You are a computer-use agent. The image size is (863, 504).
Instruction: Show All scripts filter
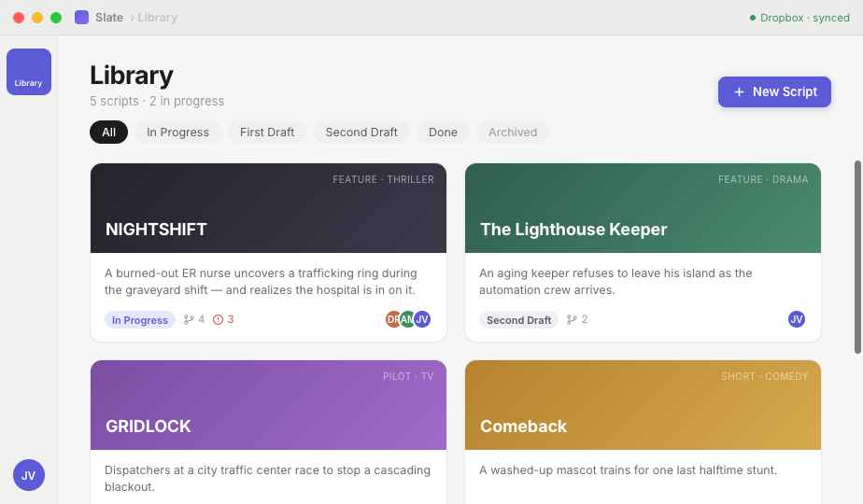point(109,132)
